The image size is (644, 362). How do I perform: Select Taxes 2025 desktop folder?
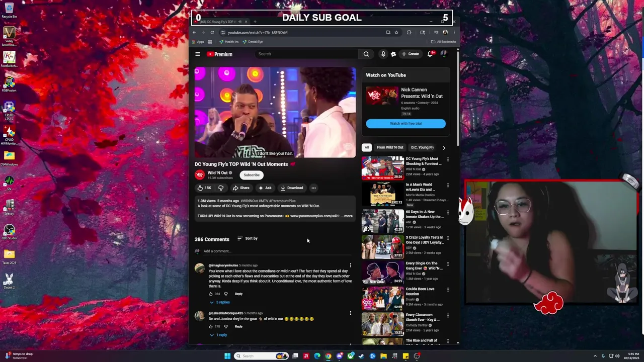pos(9,257)
